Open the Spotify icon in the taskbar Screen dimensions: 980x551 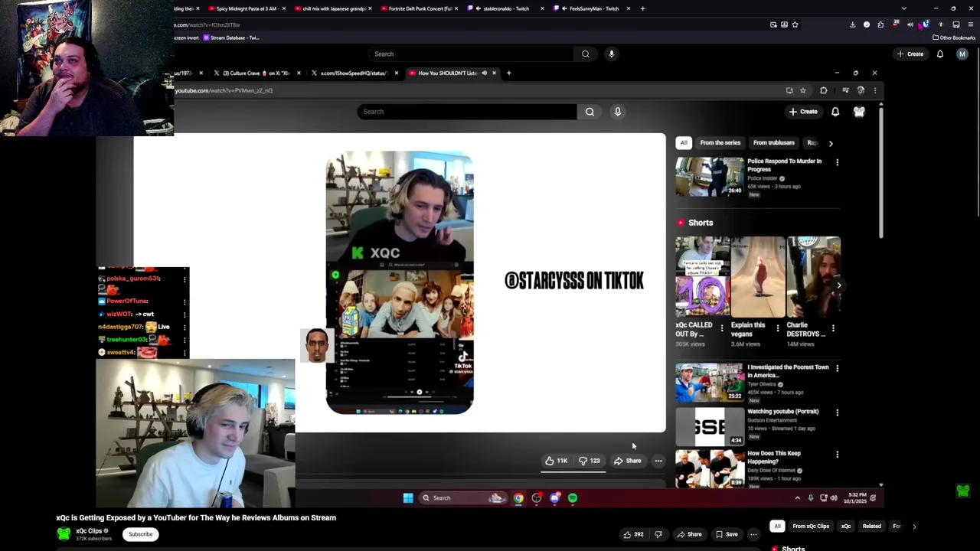(573, 498)
